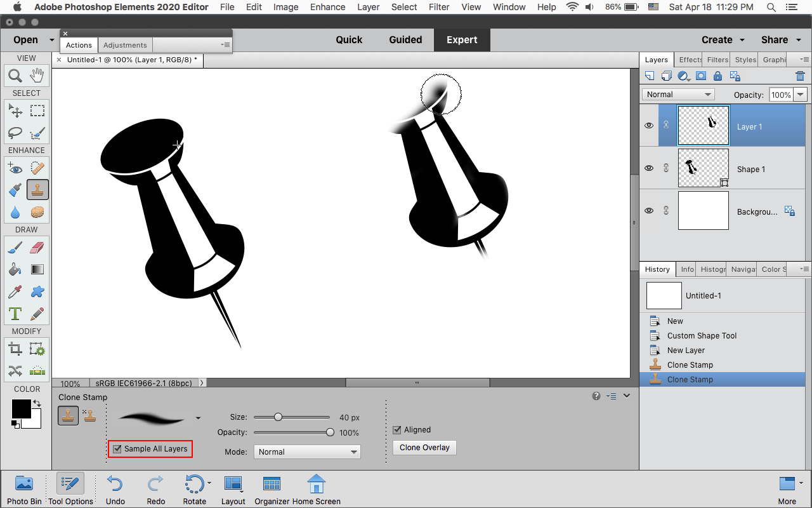Hide the Shape 1 layer
This screenshot has height=508, width=812.
pos(649,168)
